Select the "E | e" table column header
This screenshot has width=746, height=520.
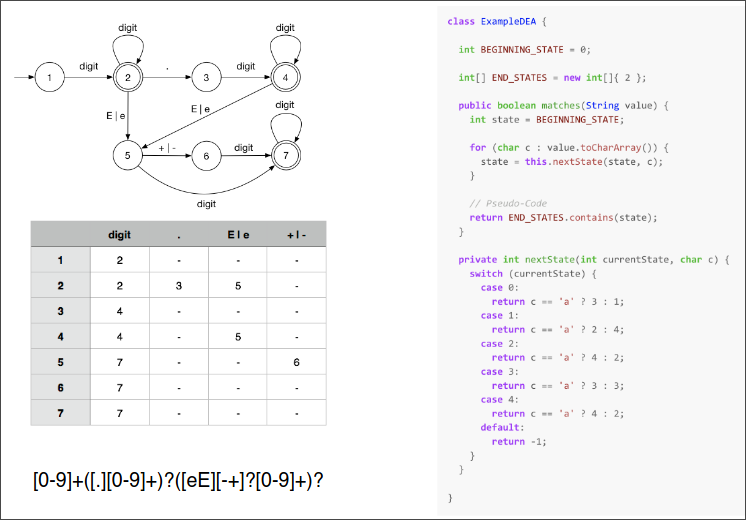238,235
